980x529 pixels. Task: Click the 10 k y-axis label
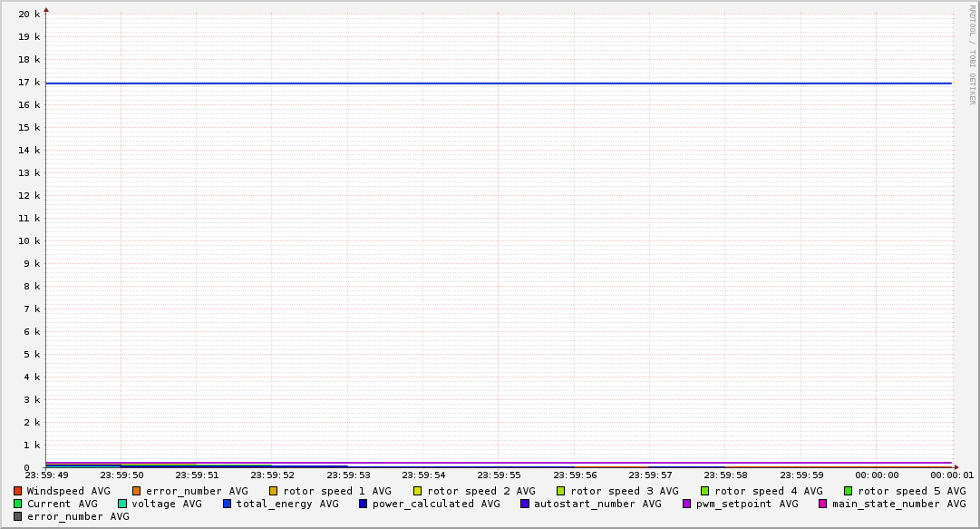[x=29, y=241]
